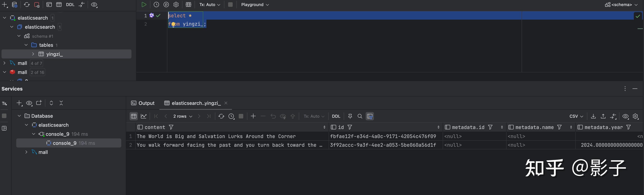This screenshot has height=195, width=644.
Task: Toggle the eye view options in Services toolbar
Action: point(29,103)
